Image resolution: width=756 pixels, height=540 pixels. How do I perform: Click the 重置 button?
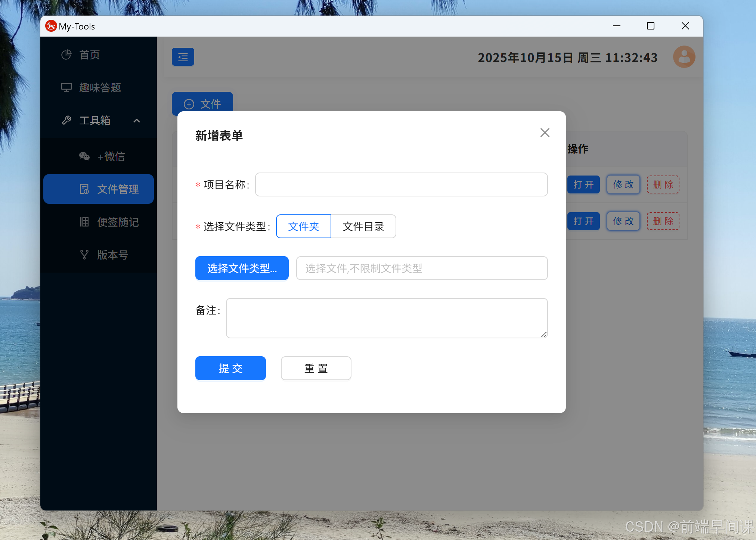316,368
